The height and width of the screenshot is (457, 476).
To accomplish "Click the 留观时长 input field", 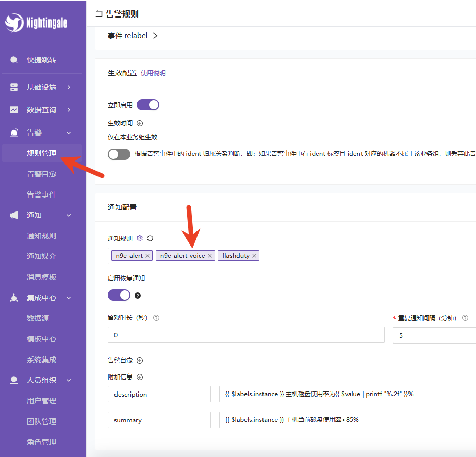I will 246,335.
